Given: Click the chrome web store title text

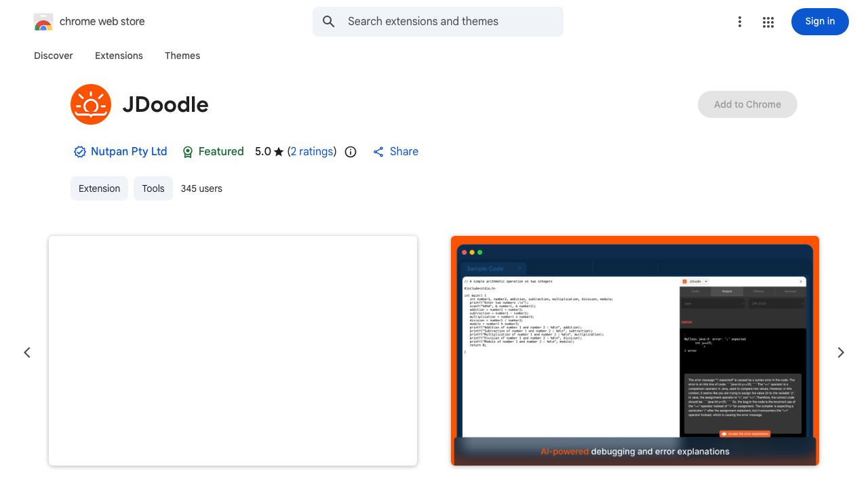Looking at the screenshot, I should tap(102, 22).
